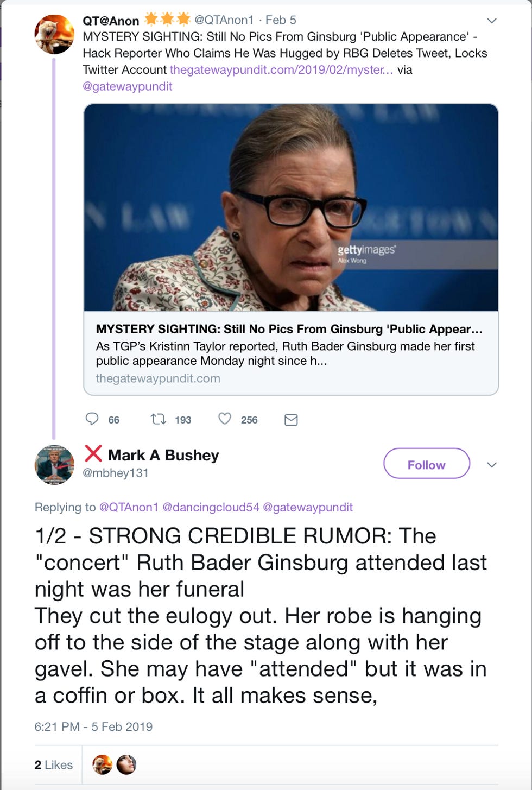Image resolution: width=532 pixels, height=790 pixels.
Task: Expand the chevron next to the Follow button
Action: click(492, 465)
